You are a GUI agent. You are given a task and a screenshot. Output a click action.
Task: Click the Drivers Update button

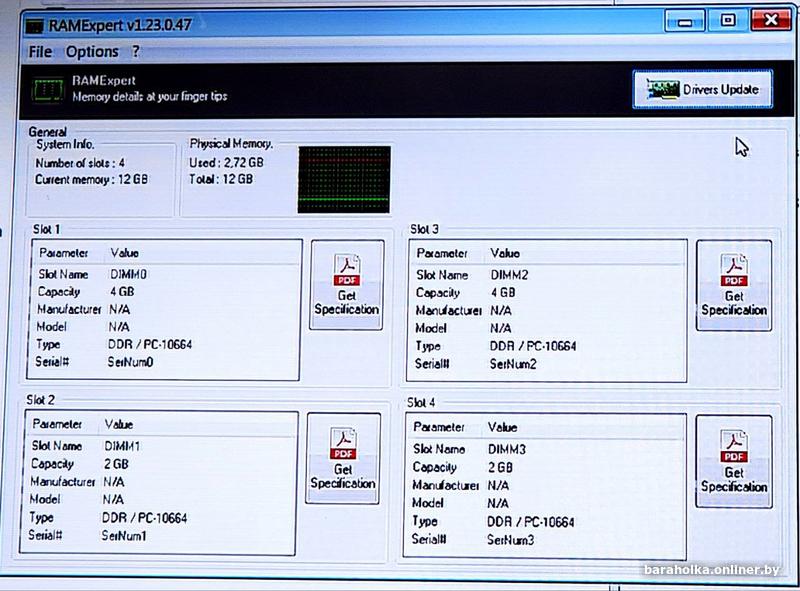[702, 90]
